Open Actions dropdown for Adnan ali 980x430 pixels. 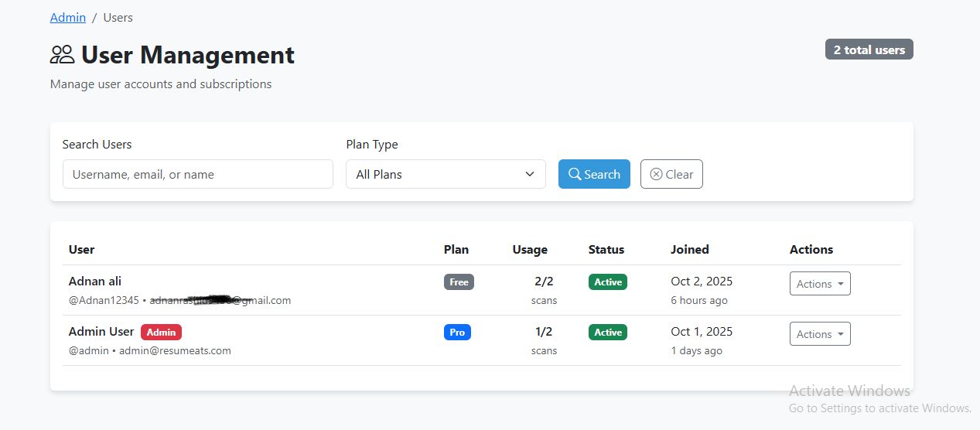tap(820, 284)
